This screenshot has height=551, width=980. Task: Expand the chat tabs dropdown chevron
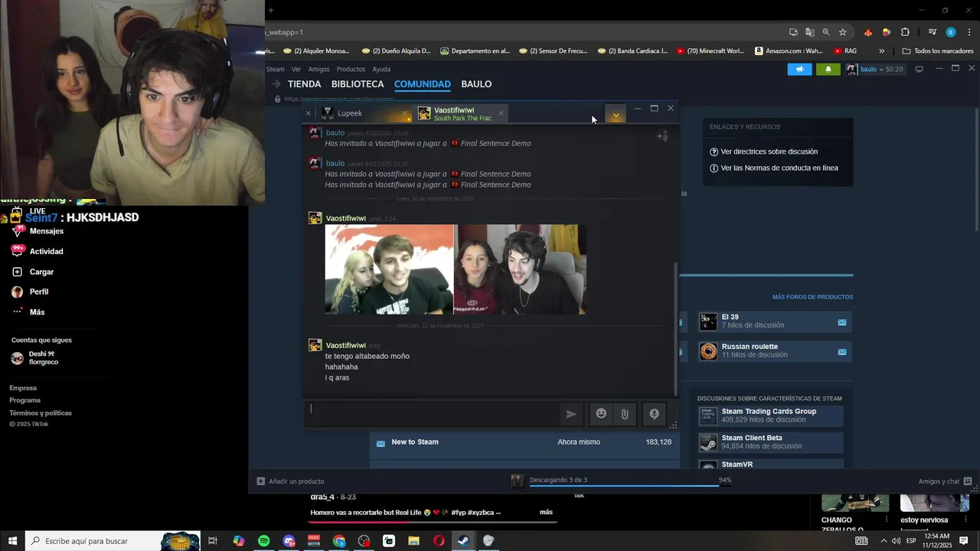[x=616, y=115]
